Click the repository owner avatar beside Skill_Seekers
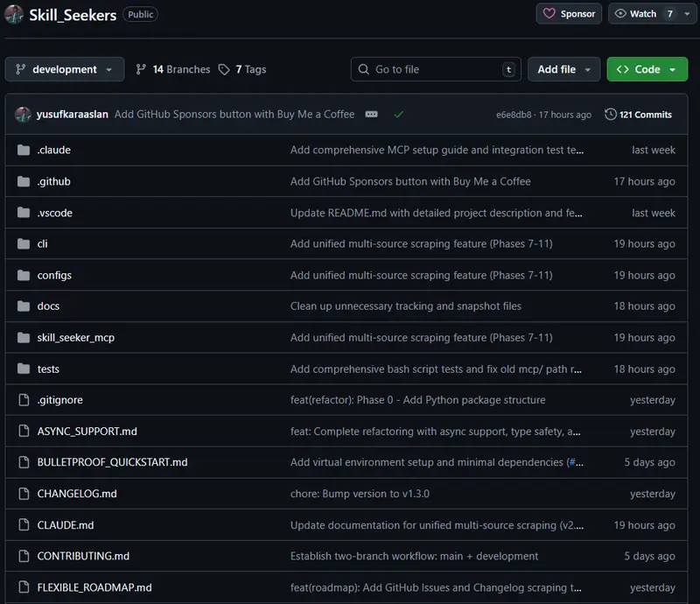Viewport: 700px width, 604px height. 14,14
